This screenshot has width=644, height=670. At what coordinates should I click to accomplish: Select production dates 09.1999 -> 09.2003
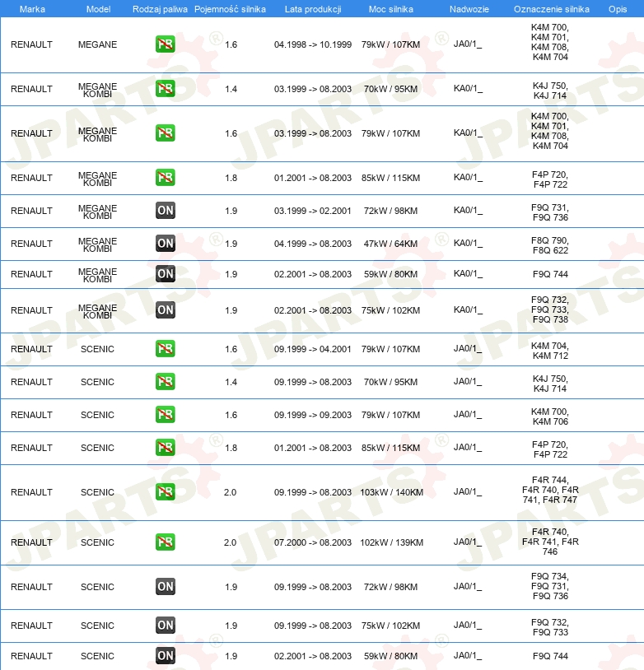pyautogui.click(x=313, y=415)
